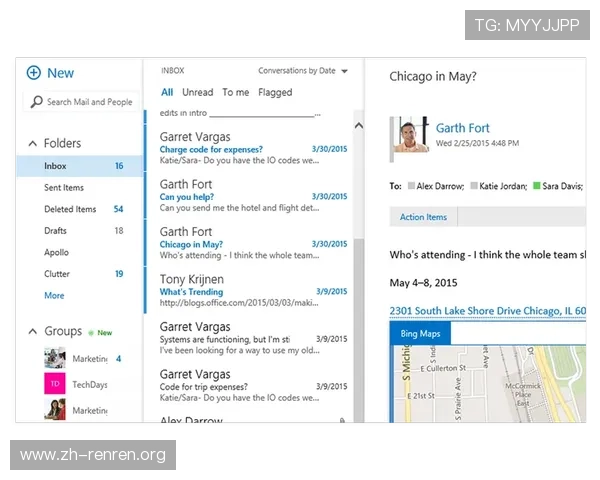600x480 pixels.
Task: Click in Search Mail and People field
Action: (89, 102)
